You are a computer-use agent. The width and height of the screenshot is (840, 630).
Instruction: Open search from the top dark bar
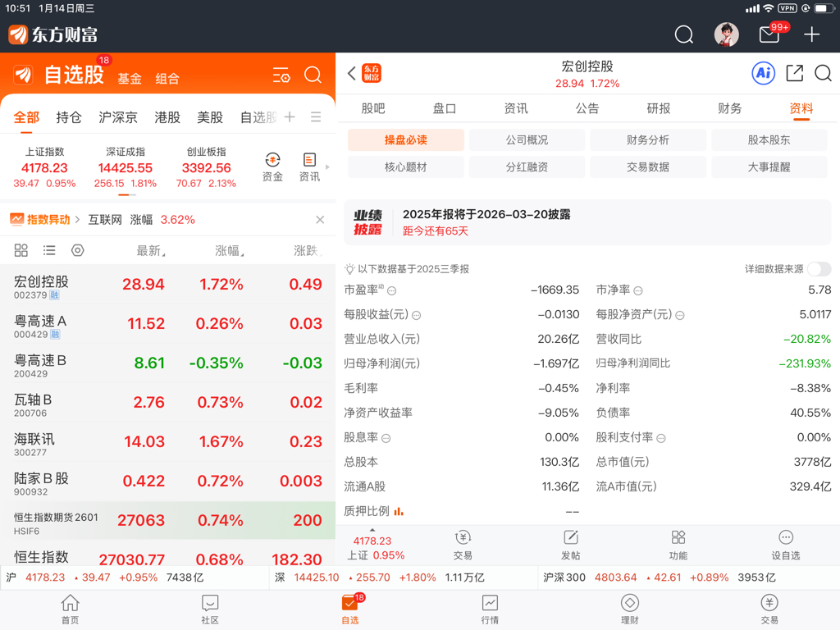click(683, 34)
